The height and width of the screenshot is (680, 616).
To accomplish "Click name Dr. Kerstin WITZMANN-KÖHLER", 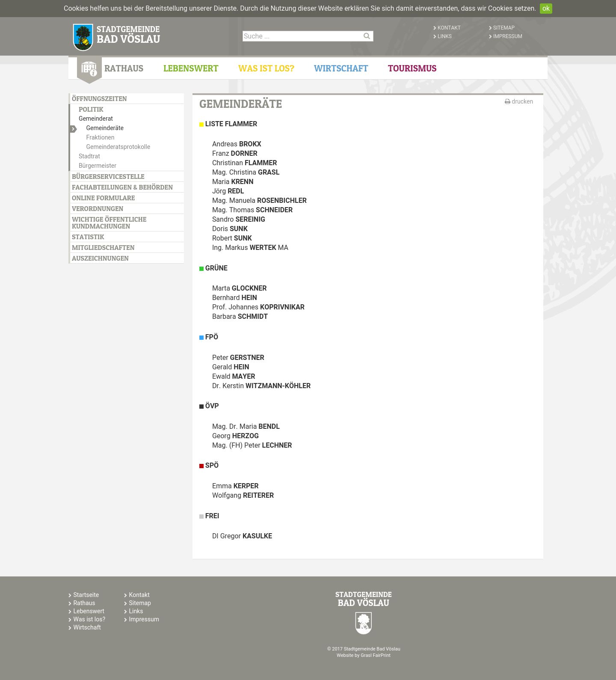I will 261,386.
